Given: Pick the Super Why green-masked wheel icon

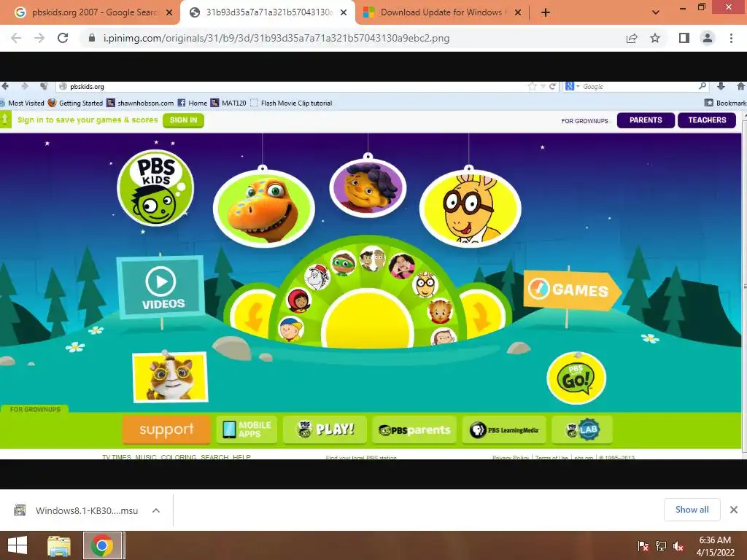Looking at the screenshot, I should 344,264.
